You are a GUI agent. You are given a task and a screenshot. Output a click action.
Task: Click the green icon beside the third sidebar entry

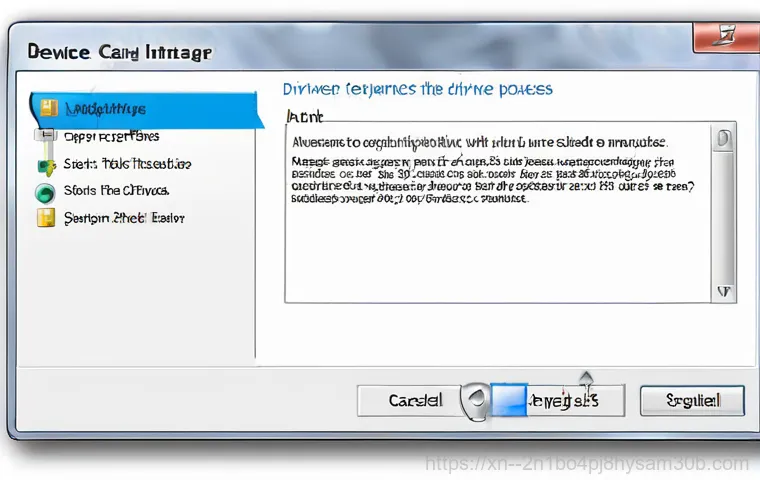point(44,165)
